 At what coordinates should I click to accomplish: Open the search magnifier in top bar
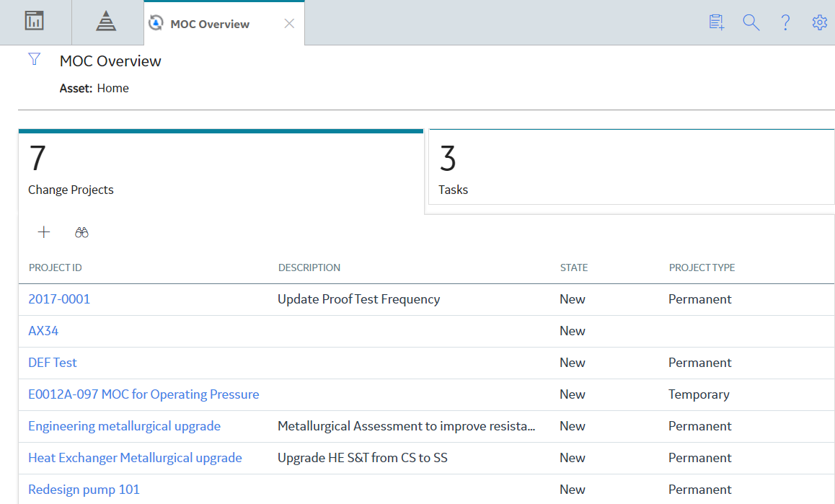pyautogui.click(x=751, y=22)
